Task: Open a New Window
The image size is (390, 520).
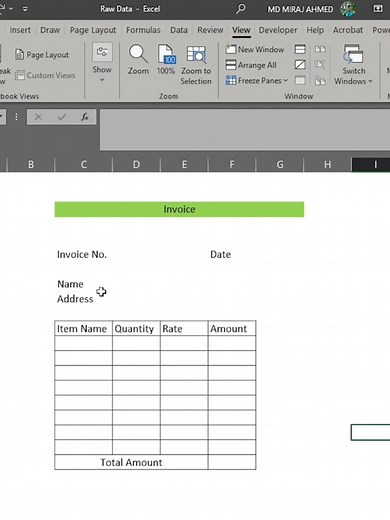Action: [x=255, y=49]
